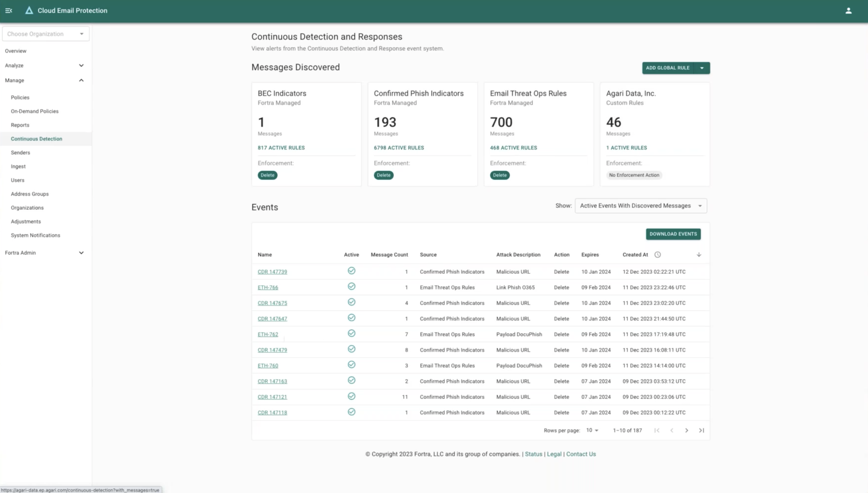Click the Delete enforcement icon for Confirmed Phish Indicators
This screenshot has height=493, width=868.
[x=383, y=175]
